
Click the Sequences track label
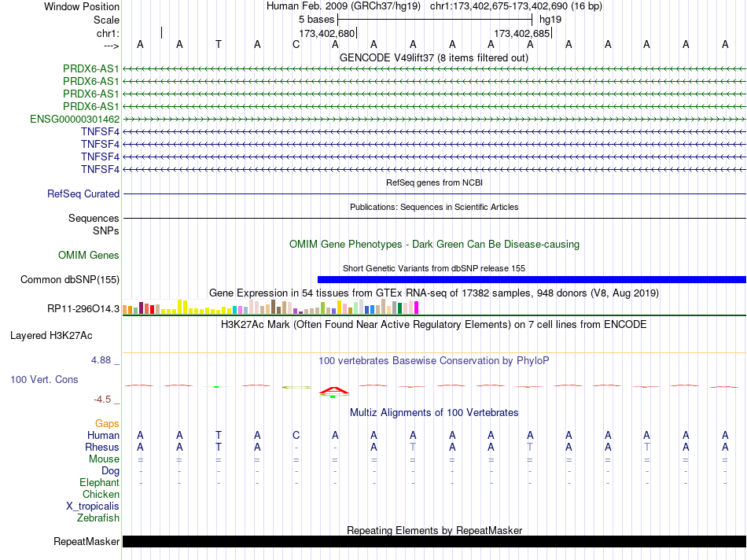tap(94, 219)
